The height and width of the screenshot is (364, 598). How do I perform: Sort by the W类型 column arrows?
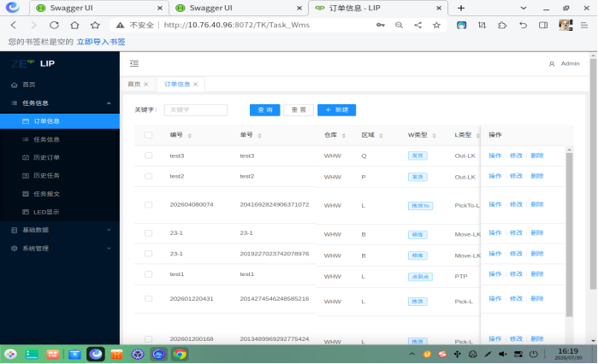(x=434, y=136)
